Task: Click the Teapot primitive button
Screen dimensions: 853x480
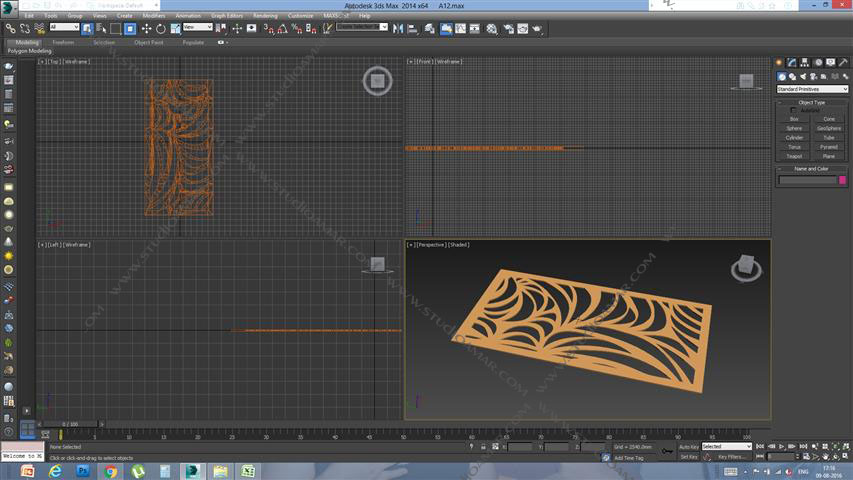Action: pos(794,156)
